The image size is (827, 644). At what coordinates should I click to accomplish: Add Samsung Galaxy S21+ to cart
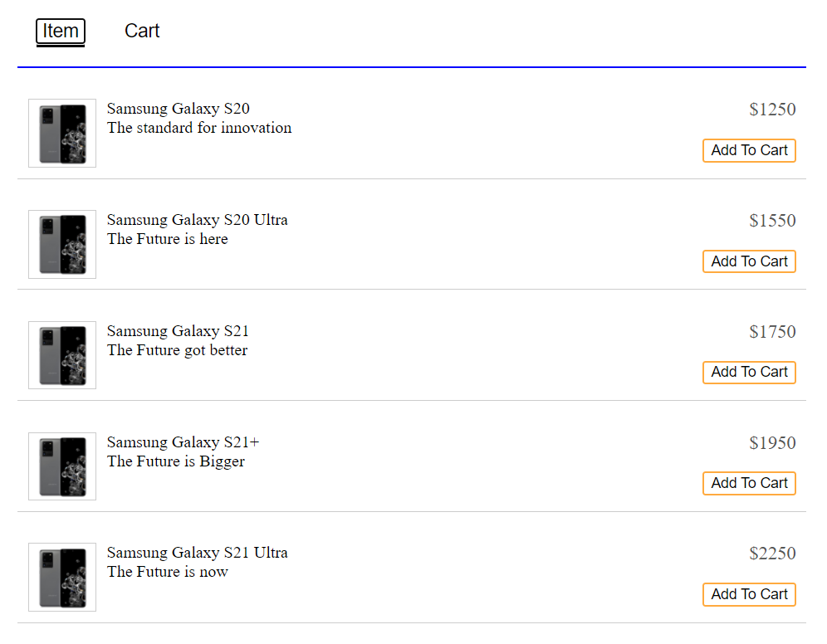coord(749,483)
